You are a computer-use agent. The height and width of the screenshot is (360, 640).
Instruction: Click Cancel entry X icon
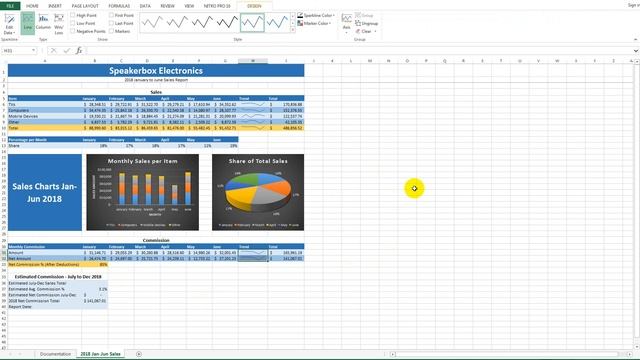click(x=53, y=51)
